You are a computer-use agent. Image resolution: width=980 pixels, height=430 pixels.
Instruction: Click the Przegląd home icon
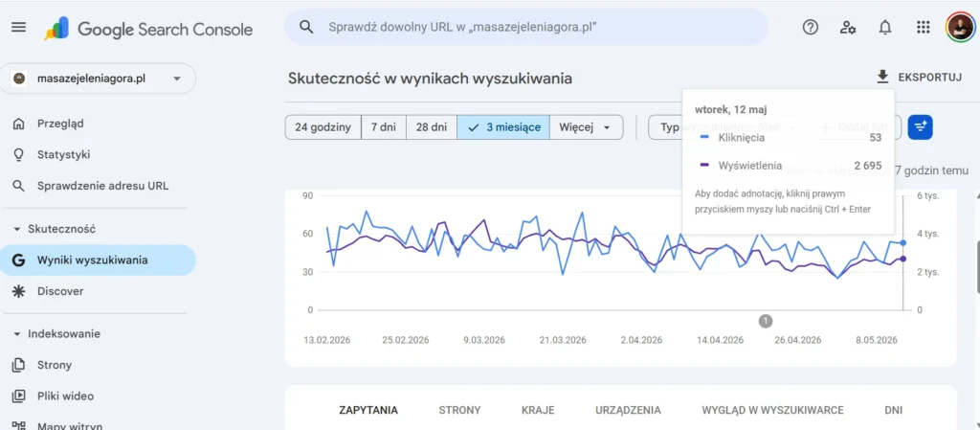coord(19,124)
